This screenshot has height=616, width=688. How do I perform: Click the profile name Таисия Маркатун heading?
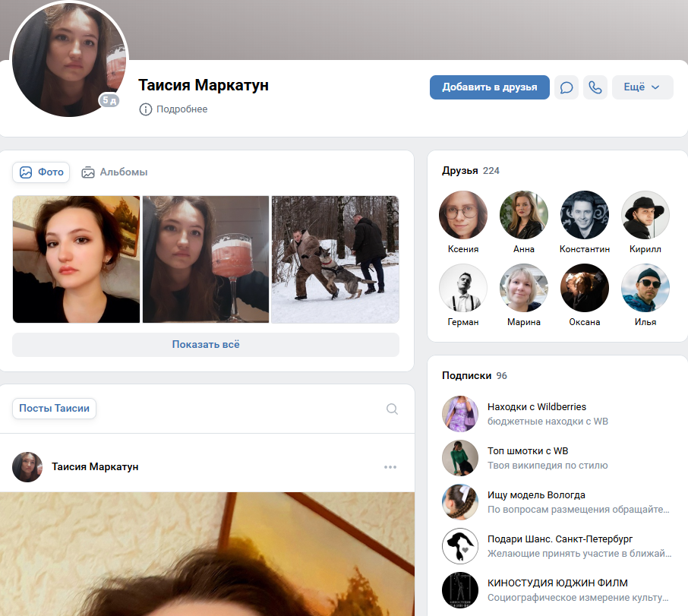(x=204, y=85)
